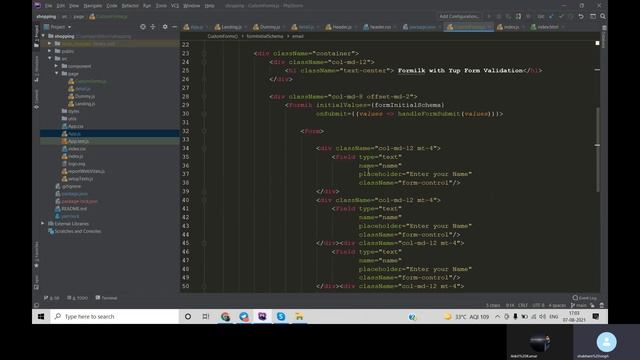Open the Terminal tool window
The image size is (640, 360).
[106, 298]
